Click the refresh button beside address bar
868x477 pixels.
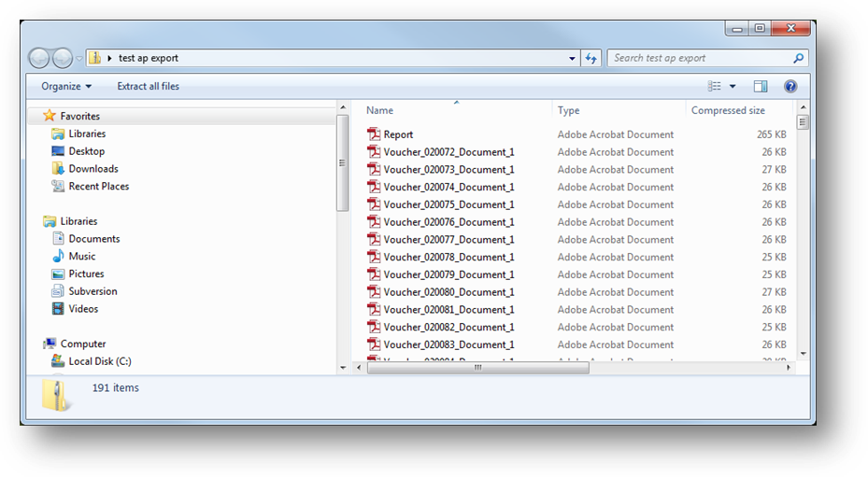[591, 58]
